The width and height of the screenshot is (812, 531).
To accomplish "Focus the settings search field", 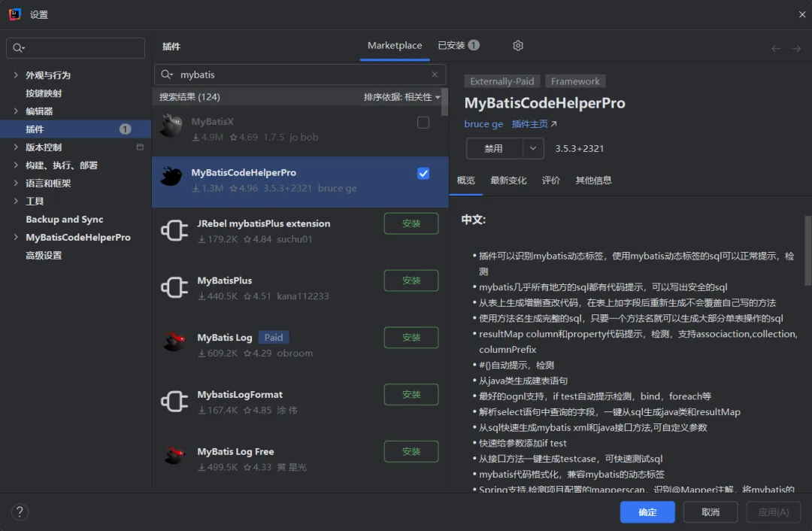I will [x=76, y=47].
